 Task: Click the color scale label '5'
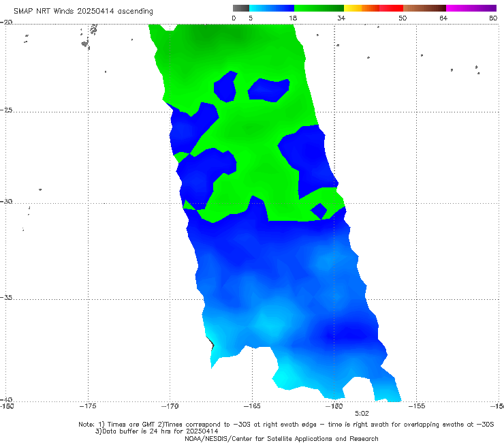(251, 18)
